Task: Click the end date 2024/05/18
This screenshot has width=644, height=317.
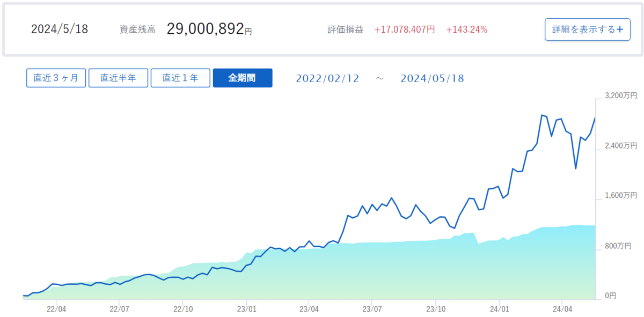Action: coord(433,78)
